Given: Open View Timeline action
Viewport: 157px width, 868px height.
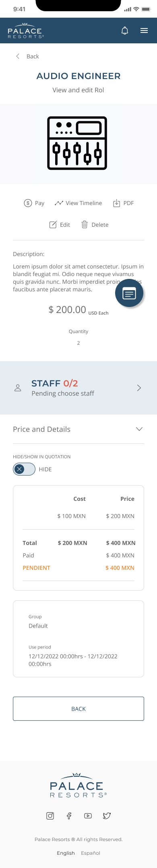Looking at the screenshot, I should (x=78, y=203).
